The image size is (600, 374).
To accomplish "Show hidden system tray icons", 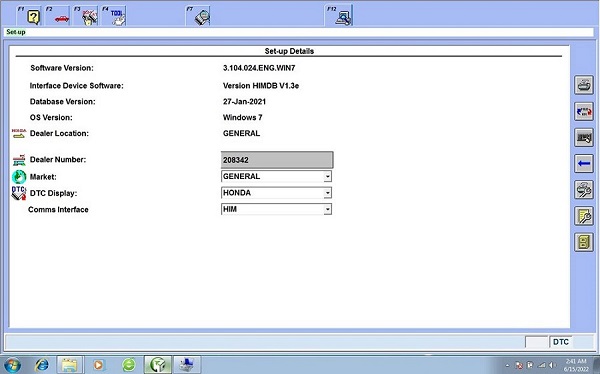I will pyautogui.click(x=508, y=366).
